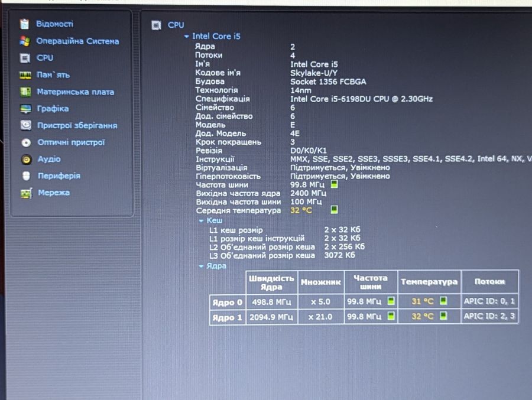Click the CPU chip icon in sidebar
This screenshot has width=532, height=400.
point(25,58)
